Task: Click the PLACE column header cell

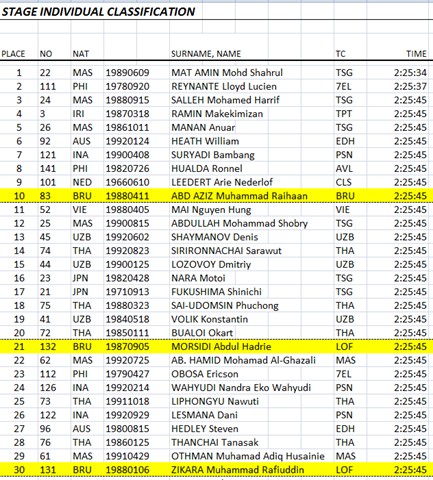Action: click(x=13, y=54)
